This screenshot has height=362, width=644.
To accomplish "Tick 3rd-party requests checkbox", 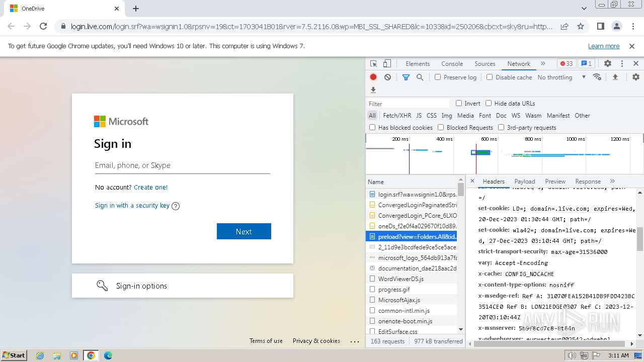I will point(501,127).
